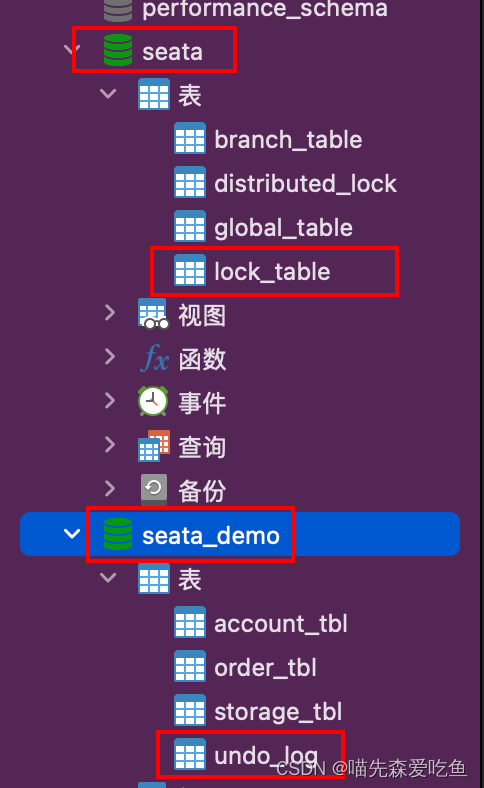Click the seata_demo database icon
Viewport: 484px width, 788px height.
pyautogui.click(x=118, y=534)
